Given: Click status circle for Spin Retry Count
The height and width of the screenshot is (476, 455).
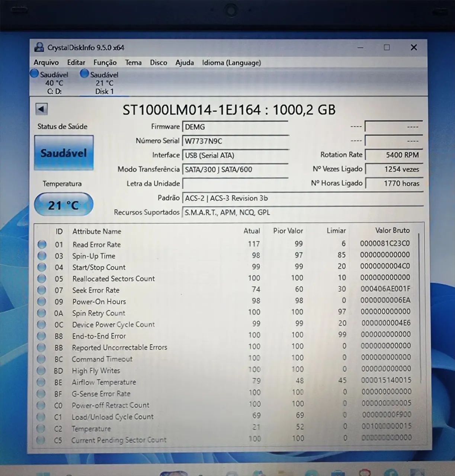Looking at the screenshot, I should tap(42, 313).
